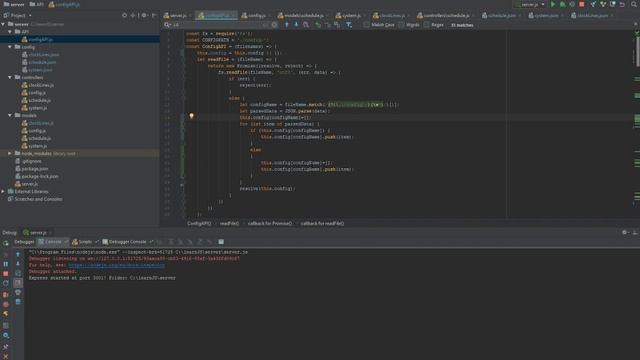Viewport: 640px width, 360px height.
Task: Collapse the config folder
Action: pos(10,47)
